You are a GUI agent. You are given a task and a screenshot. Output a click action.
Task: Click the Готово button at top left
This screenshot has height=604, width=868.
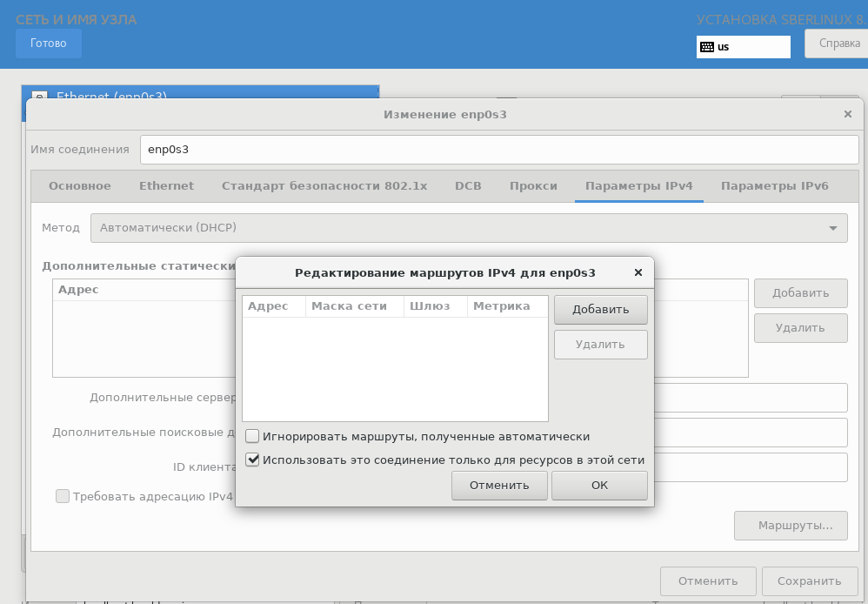[x=48, y=43]
